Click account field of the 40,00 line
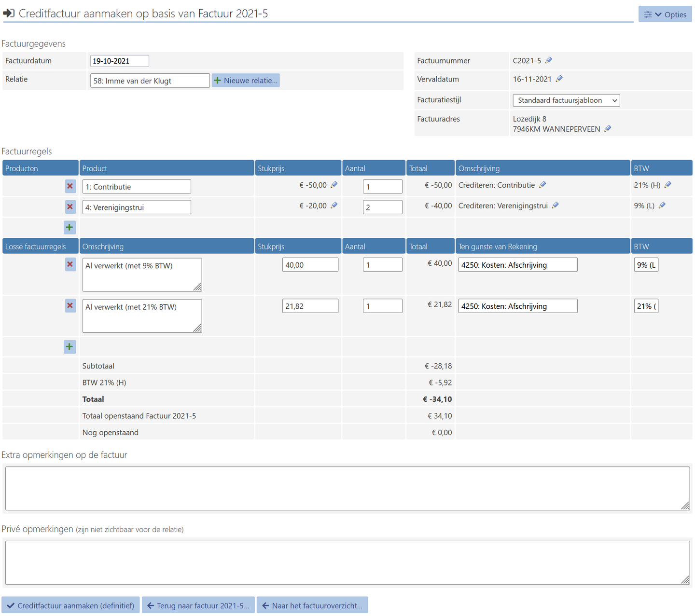This screenshot has width=695, height=616. pyautogui.click(x=518, y=264)
